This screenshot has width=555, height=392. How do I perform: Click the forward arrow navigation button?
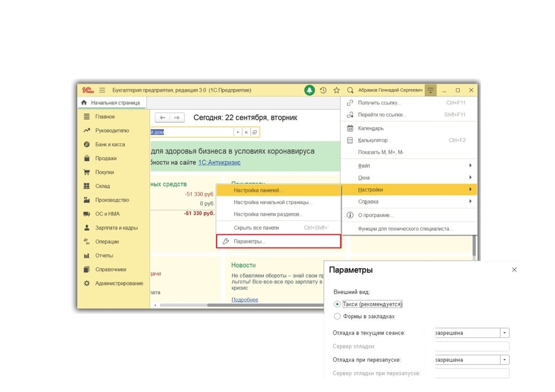click(x=177, y=118)
